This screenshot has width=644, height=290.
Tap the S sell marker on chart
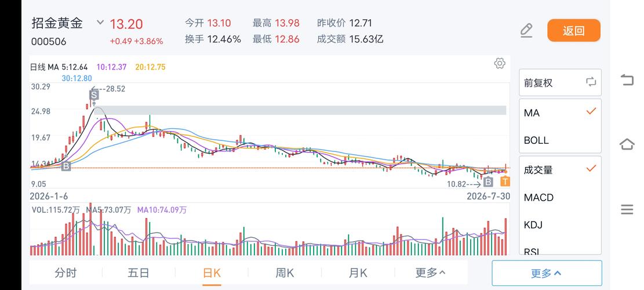pos(94,95)
